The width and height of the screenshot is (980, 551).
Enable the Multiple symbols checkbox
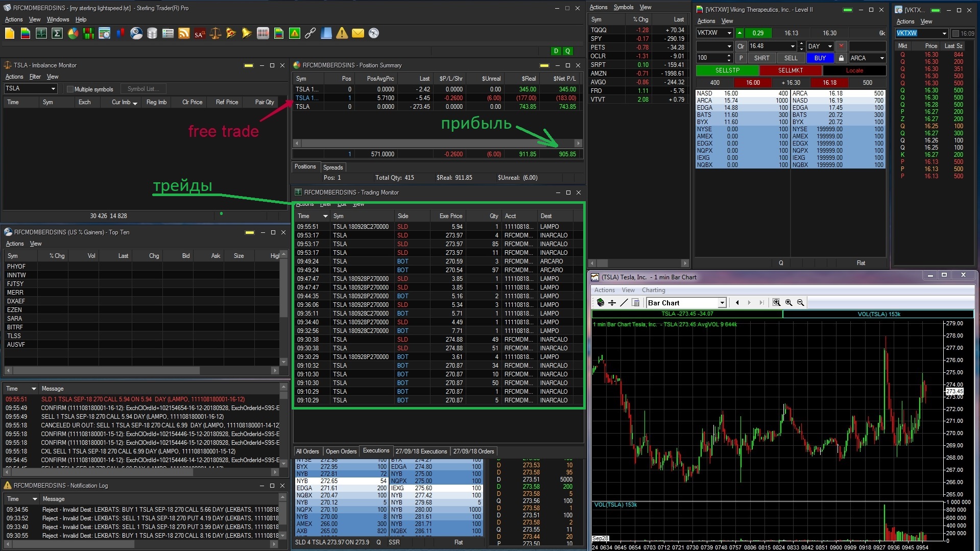[x=70, y=89]
